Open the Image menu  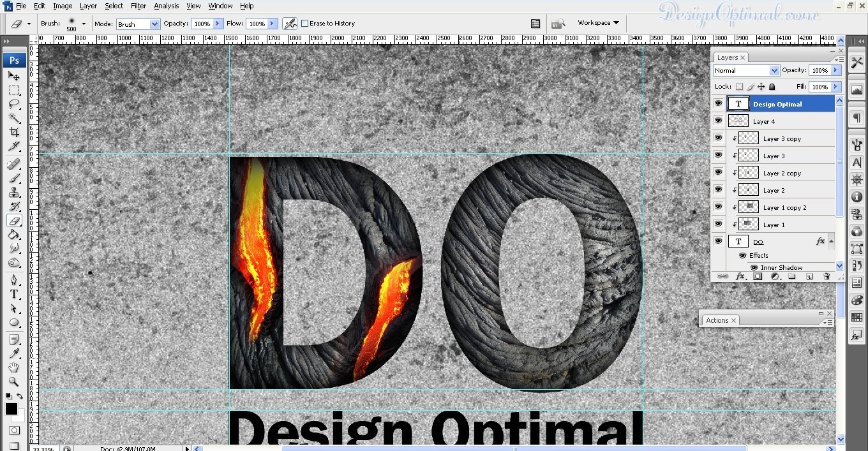pyautogui.click(x=63, y=6)
